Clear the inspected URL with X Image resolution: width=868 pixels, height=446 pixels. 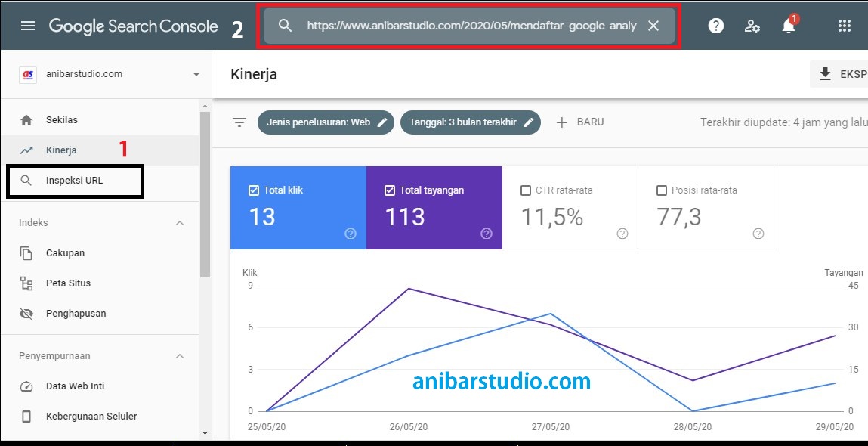pos(653,26)
